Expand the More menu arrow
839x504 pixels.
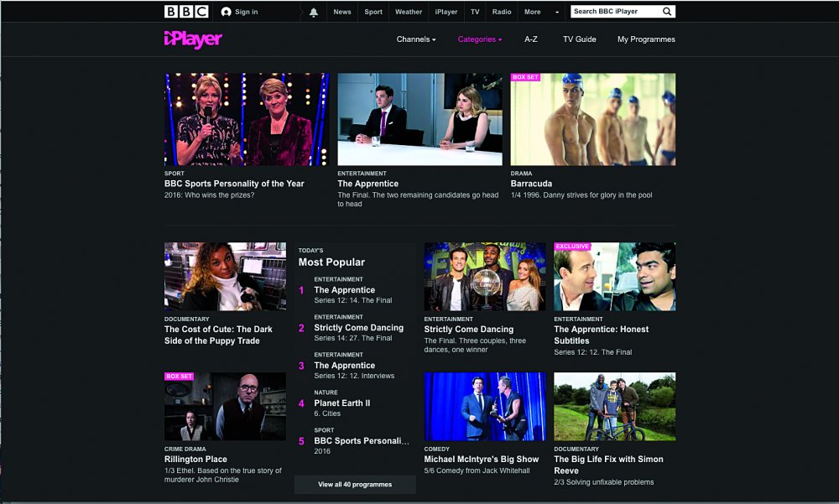tap(557, 12)
